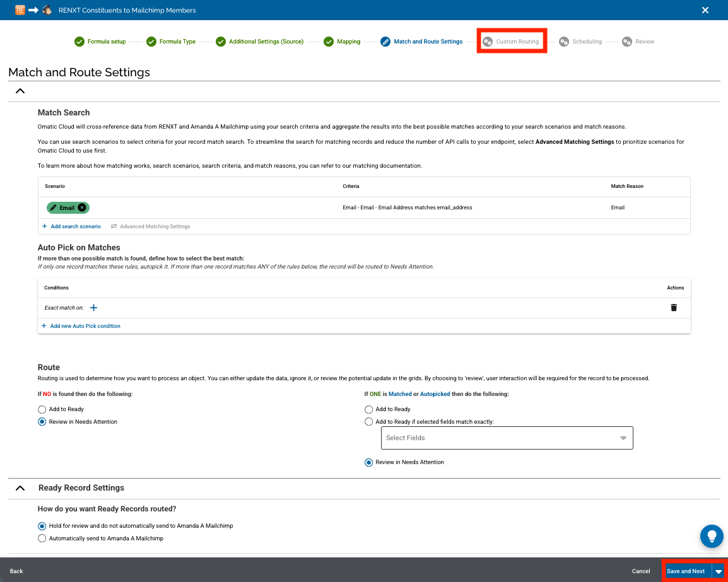Click the pencil icon of Match and Route Settings step
This screenshot has height=582, width=728.
point(385,42)
